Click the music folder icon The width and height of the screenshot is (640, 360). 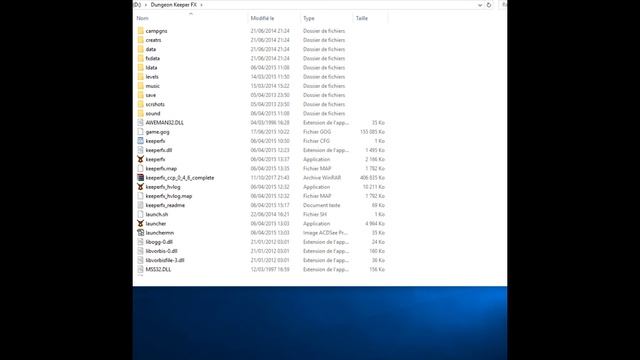click(x=140, y=86)
